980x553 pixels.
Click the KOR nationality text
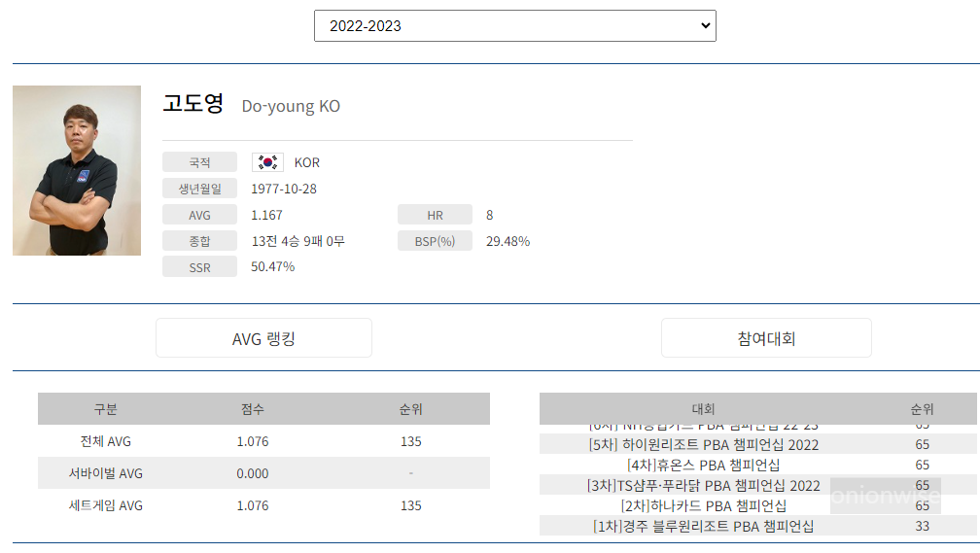[x=307, y=162]
